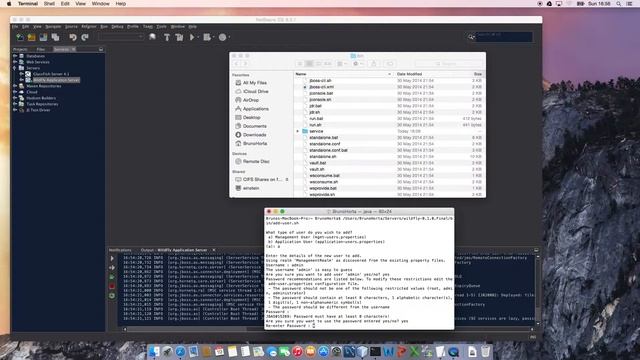
Task: Click the NetBeans search field
Action: pos(504,37)
